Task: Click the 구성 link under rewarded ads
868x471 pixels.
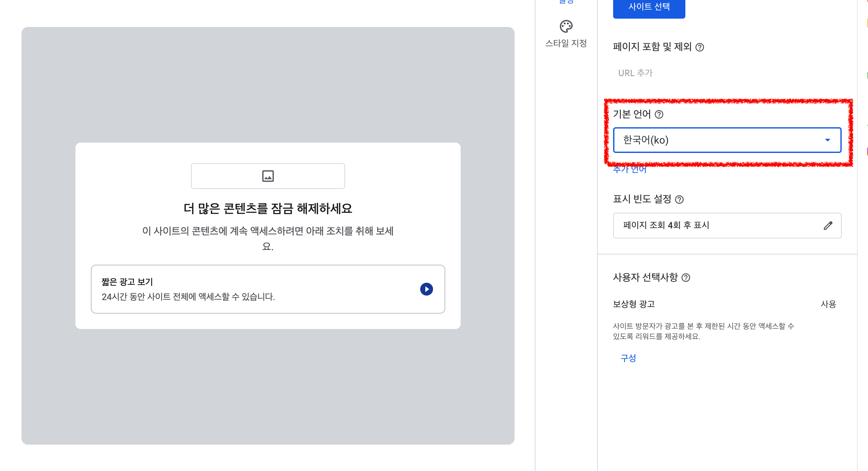Action: 629,358
